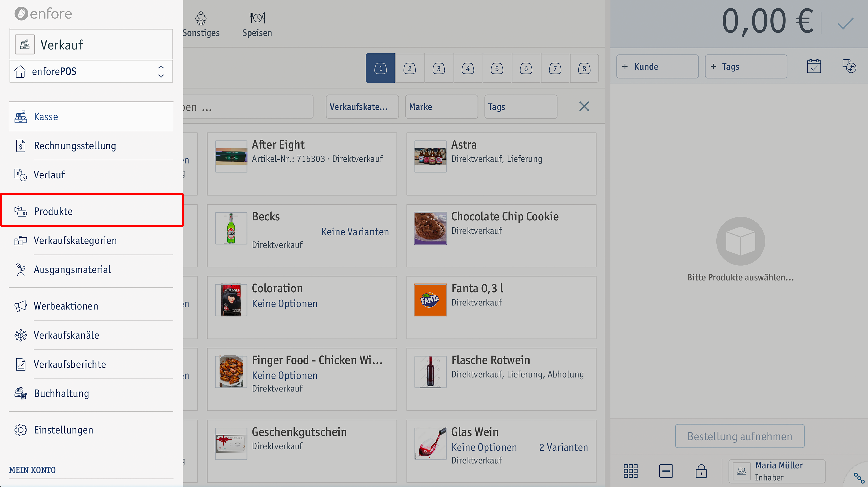Switch to cart tab 1
Viewport: 868px width, 487px height.
point(380,68)
